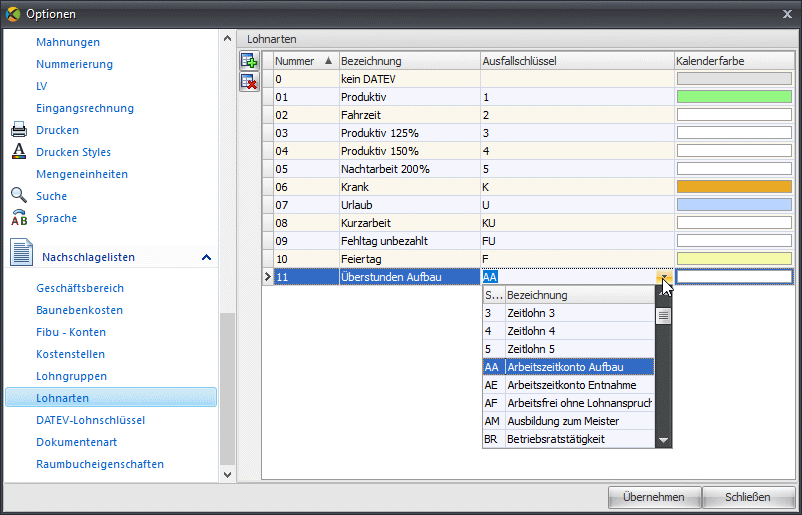Open Dokumentenart list
Viewport: 802px width, 515px height.
click(77, 442)
